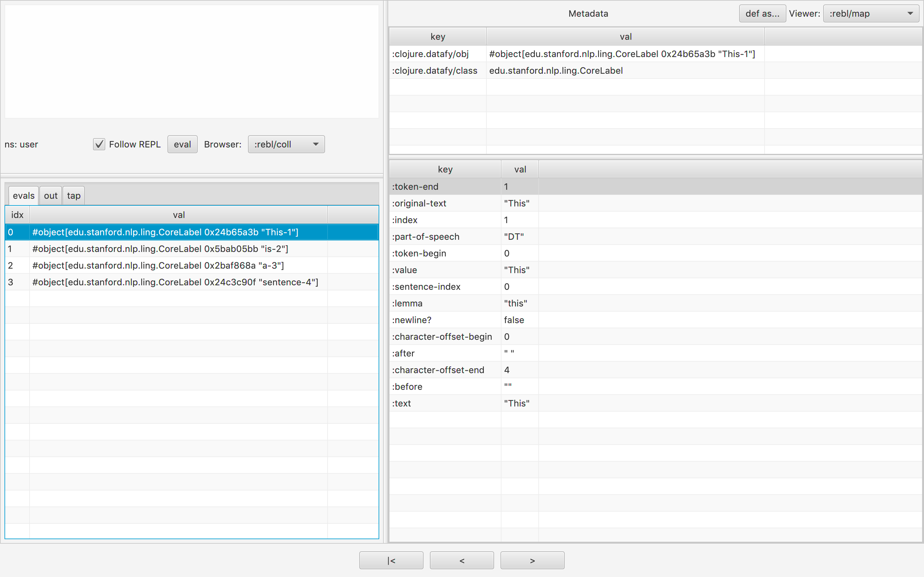Select the "a-3" CoreLabel row
Viewport: 924px width, 577px height.
[158, 266]
